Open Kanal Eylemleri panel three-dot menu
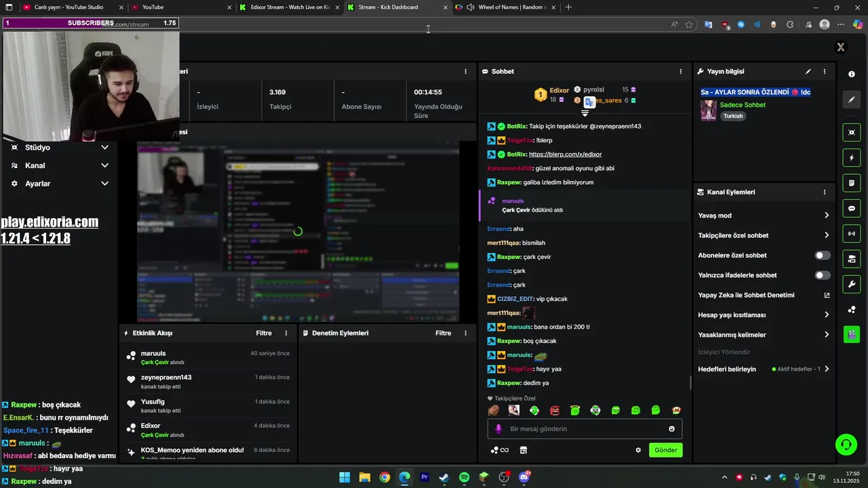 point(825,192)
